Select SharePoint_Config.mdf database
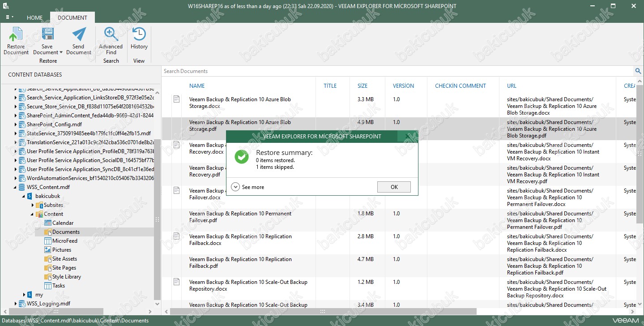 click(x=54, y=124)
